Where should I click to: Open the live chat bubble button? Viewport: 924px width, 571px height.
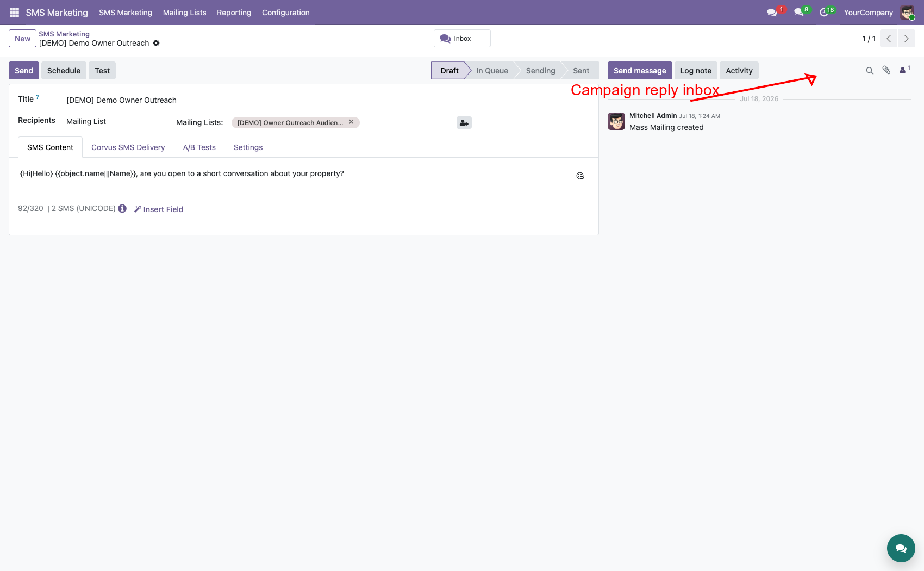(901, 548)
